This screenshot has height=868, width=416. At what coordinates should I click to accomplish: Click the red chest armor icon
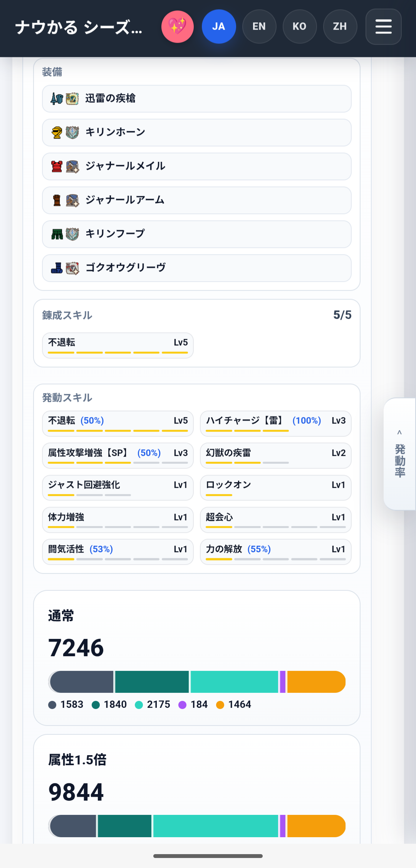click(x=57, y=166)
